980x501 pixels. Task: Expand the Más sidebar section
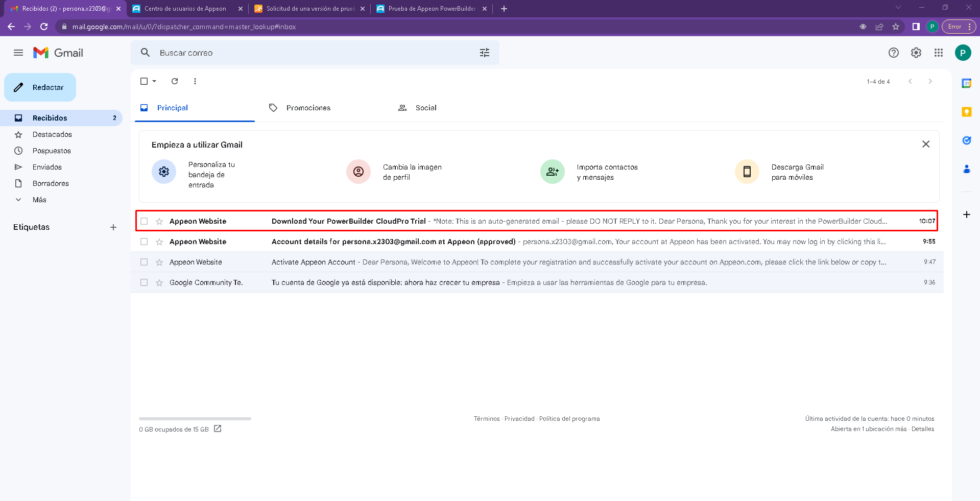click(39, 200)
